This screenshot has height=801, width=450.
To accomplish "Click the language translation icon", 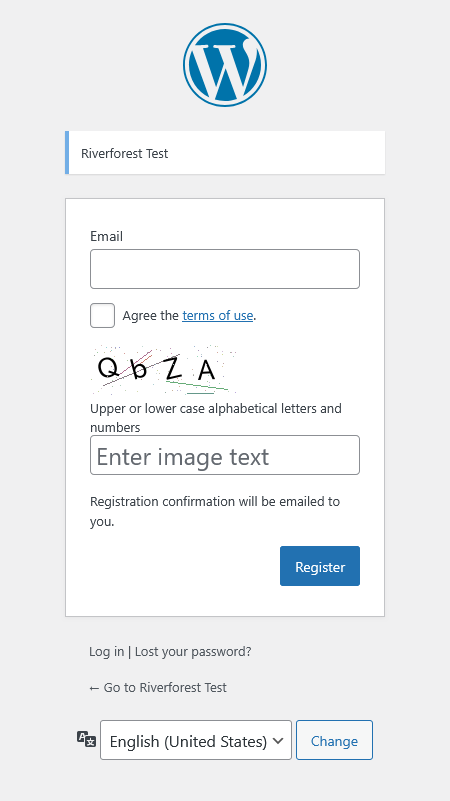I will [86, 739].
